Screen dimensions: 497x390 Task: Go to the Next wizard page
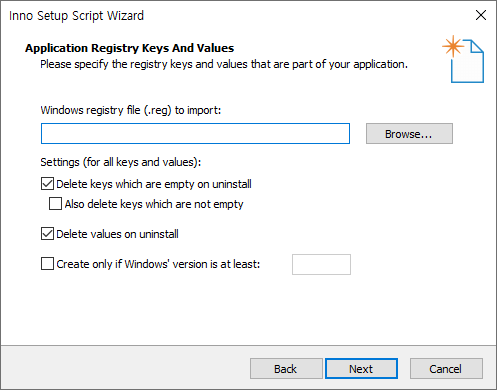tap(361, 369)
